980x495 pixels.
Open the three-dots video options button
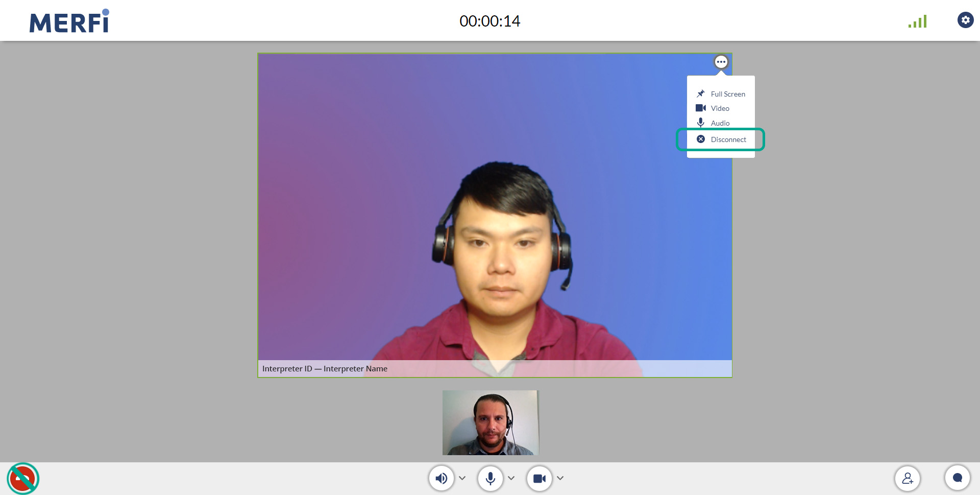pos(721,62)
